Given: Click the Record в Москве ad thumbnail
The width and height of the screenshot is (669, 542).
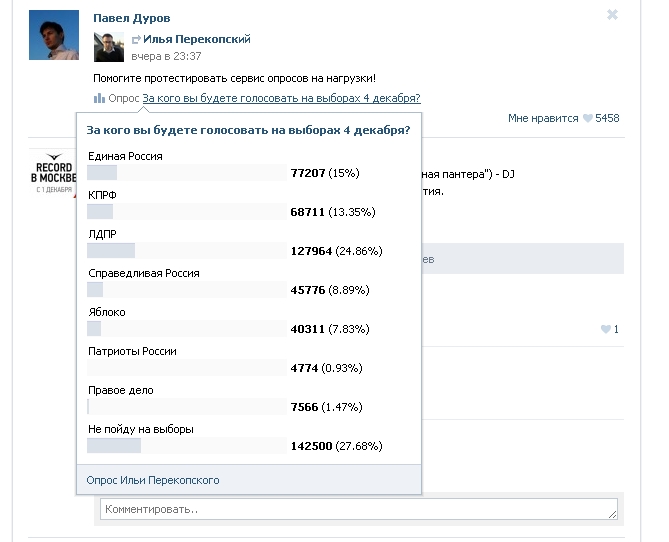Looking at the screenshot, I should pyautogui.click(x=53, y=172).
